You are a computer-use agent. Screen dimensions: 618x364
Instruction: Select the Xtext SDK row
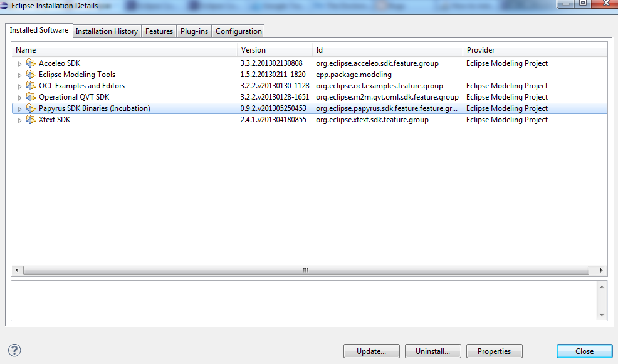[x=310, y=120]
